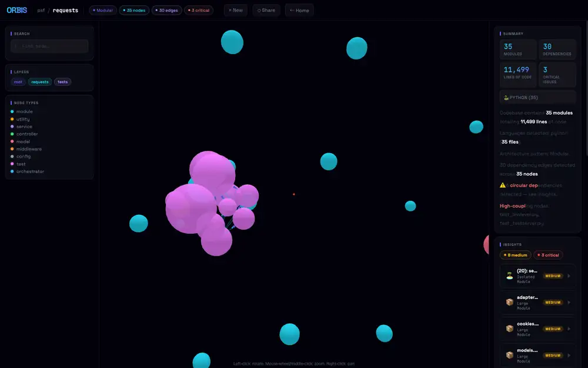Click the Python language icon in summary
The height and width of the screenshot is (368, 588).
point(506,98)
